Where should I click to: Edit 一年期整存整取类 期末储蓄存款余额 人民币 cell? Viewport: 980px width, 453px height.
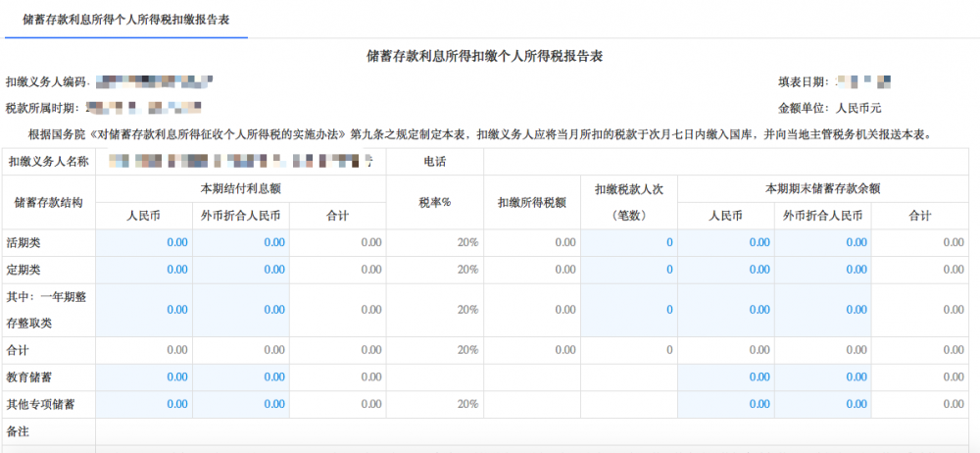click(725, 310)
